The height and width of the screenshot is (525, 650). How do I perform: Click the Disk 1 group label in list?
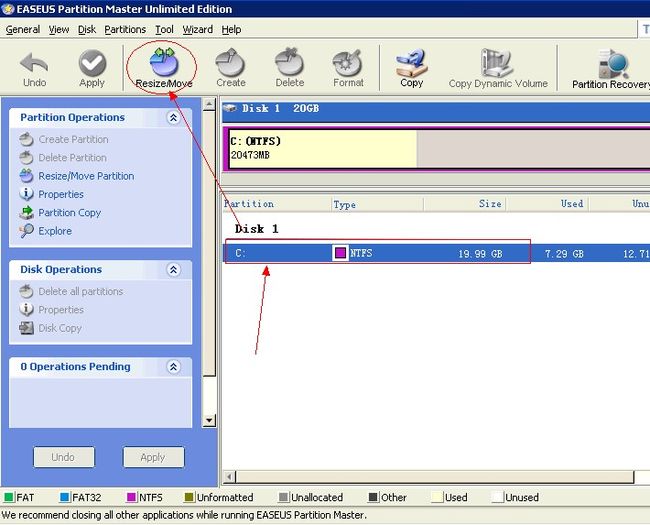pos(256,229)
